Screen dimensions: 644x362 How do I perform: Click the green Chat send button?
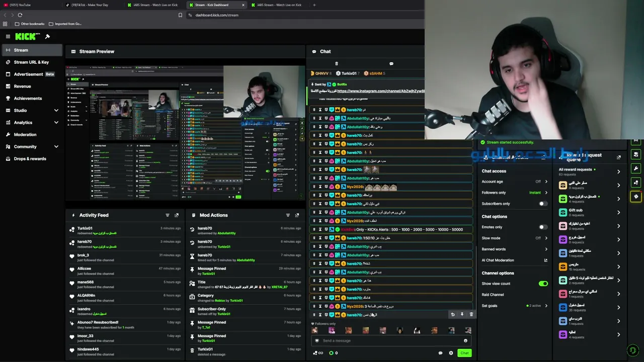pos(464,353)
